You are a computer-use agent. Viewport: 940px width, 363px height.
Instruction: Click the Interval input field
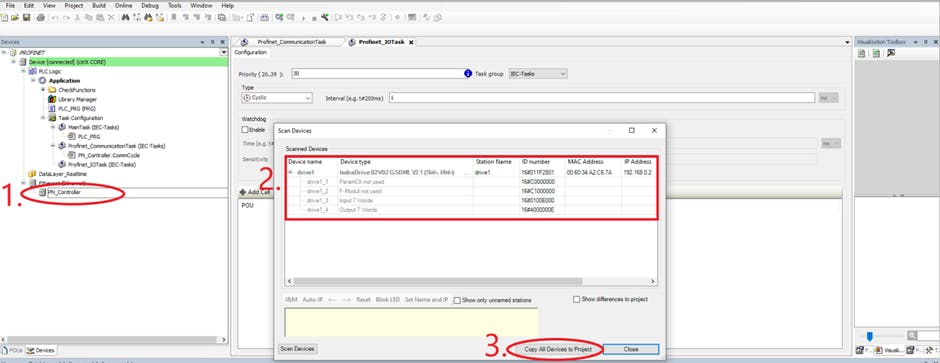602,98
